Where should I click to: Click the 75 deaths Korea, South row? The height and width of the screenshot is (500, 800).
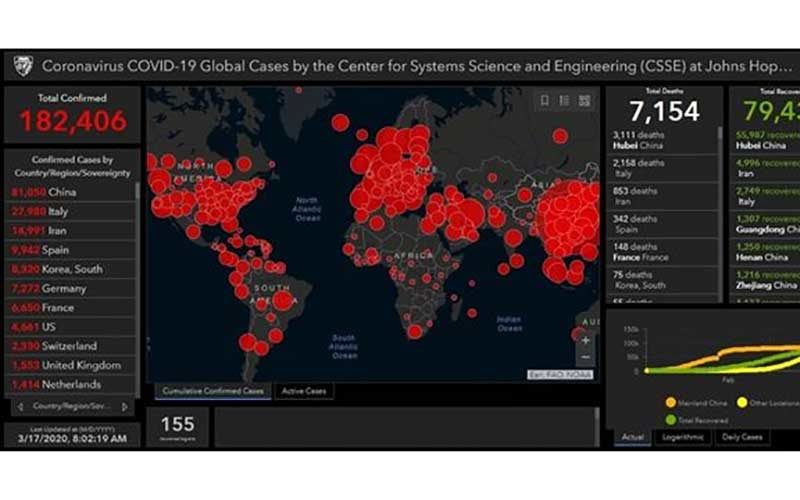point(662,280)
